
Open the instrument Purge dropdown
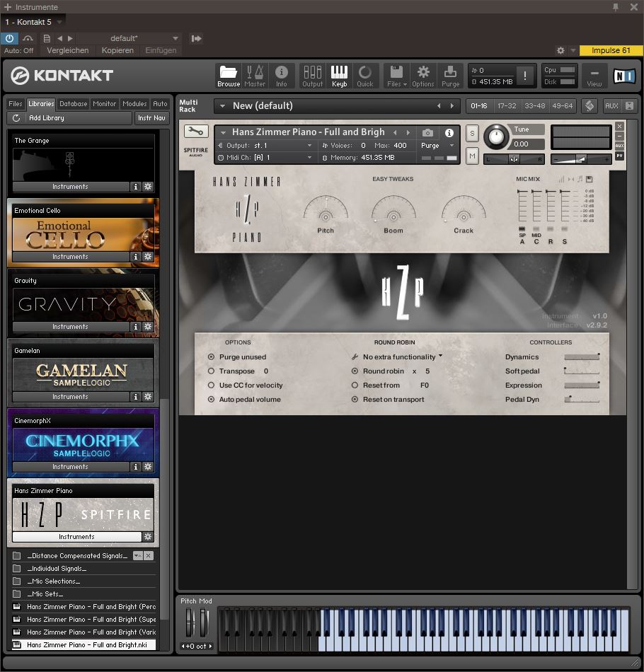[452, 145]
